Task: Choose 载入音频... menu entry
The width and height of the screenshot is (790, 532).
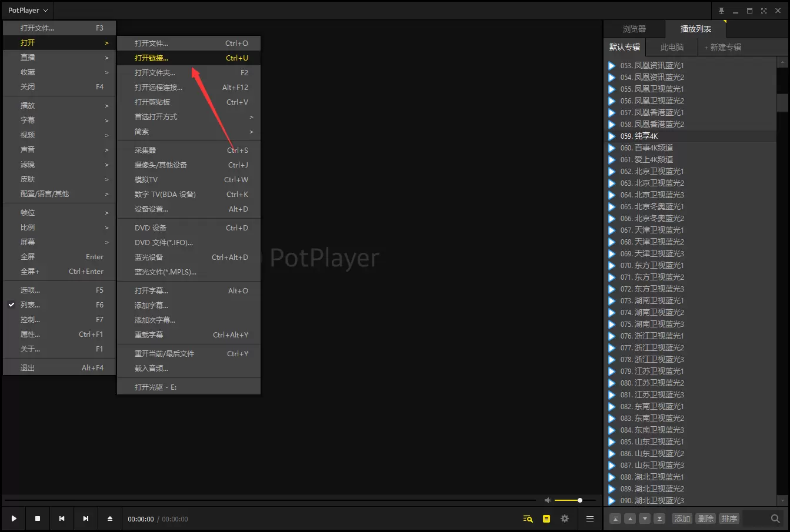Action: (x=189, y=369)
